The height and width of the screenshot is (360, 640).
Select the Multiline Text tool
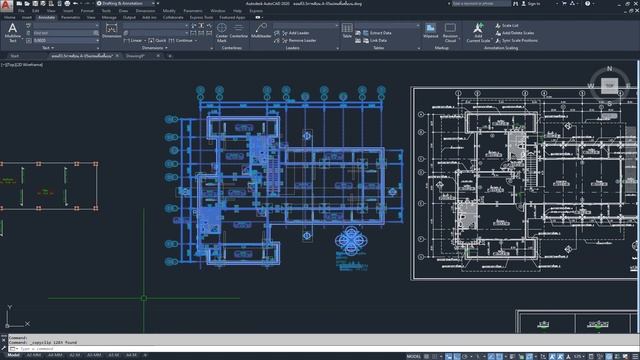(13, 33)
